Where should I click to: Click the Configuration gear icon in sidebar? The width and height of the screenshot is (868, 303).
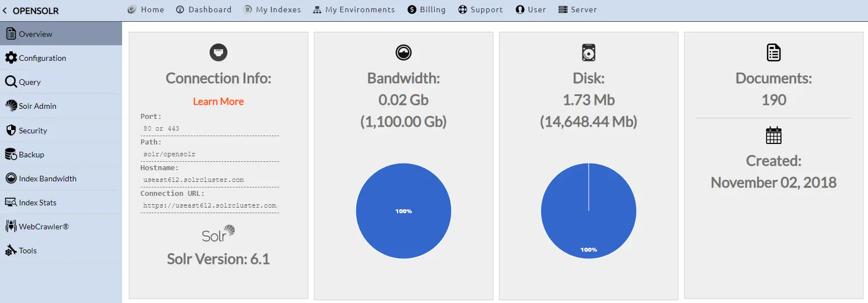tap(11, 57)
